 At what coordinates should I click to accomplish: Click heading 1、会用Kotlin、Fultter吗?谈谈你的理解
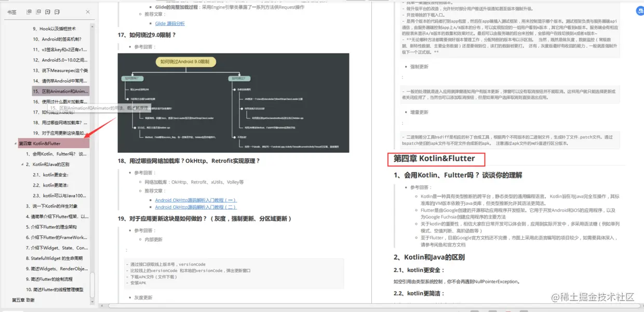[x=458, y=175]
